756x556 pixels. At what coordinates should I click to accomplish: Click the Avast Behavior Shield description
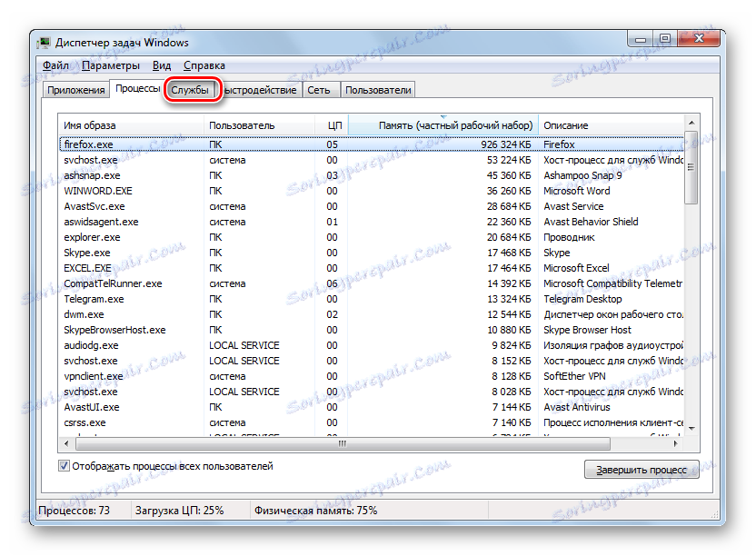591,222
